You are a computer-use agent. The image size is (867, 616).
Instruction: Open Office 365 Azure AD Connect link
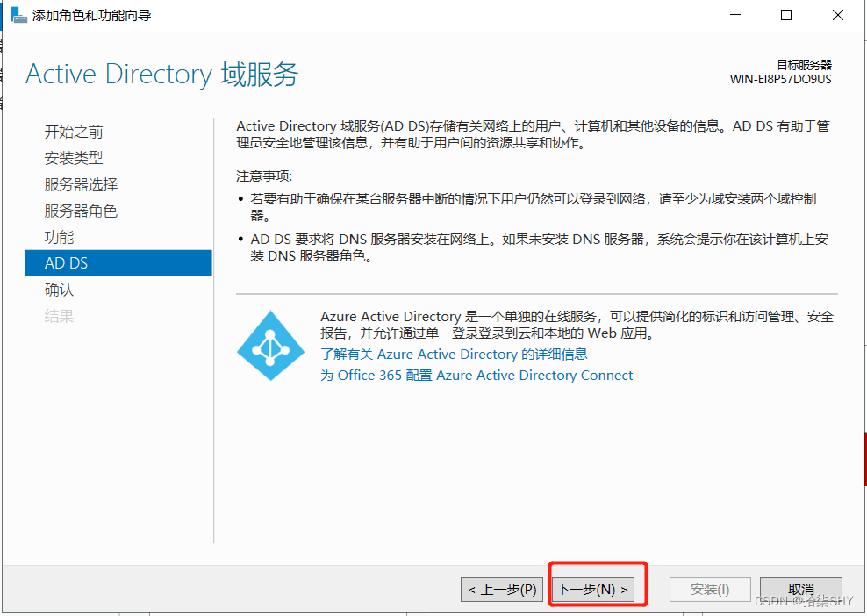476,376
